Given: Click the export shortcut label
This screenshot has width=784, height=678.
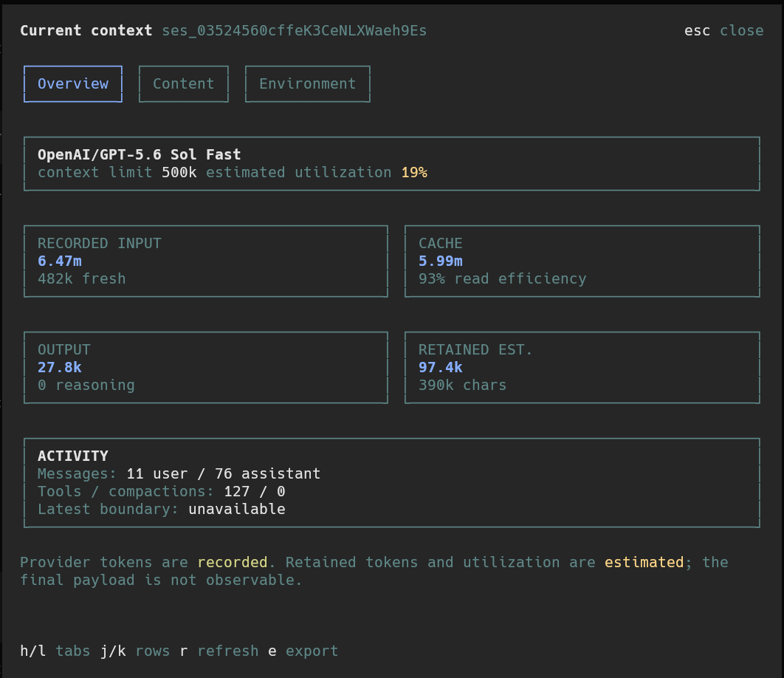Looking at the screenshot, I should coord(312,651).
